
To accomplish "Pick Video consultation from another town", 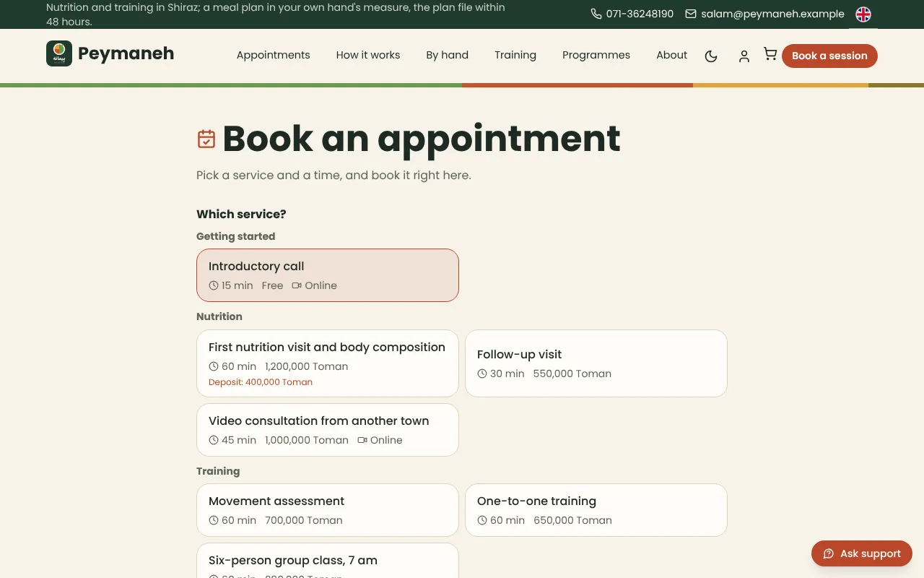I will point(328,430).
